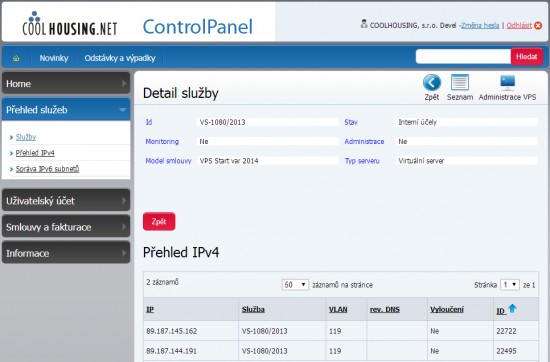The image size is (550, 362).
Task: Click the blue sort arrow beside ID
Action: tap(512, 308)
